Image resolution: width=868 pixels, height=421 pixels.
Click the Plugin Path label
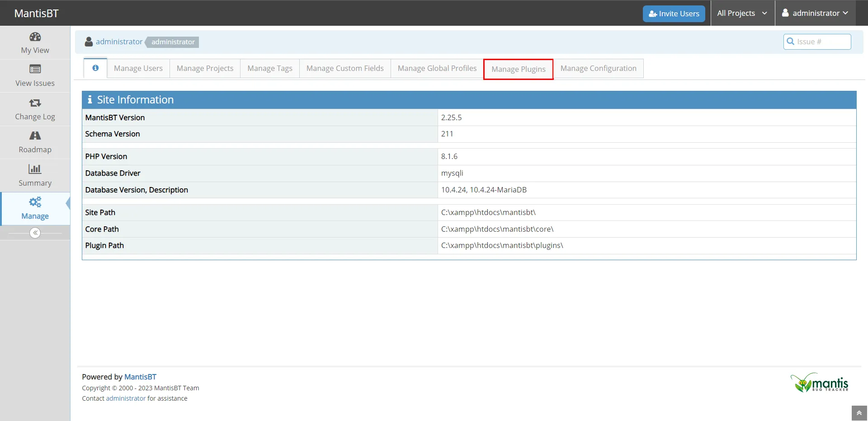104,245
